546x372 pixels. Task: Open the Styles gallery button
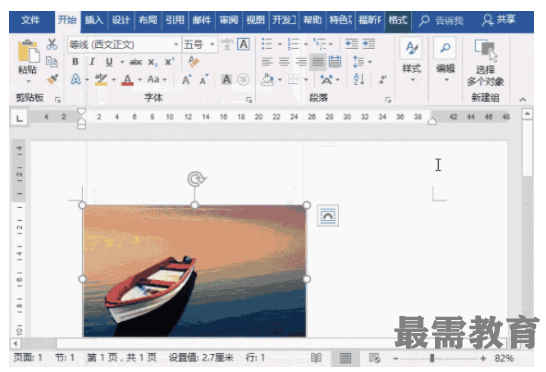[x=412, y=59]
